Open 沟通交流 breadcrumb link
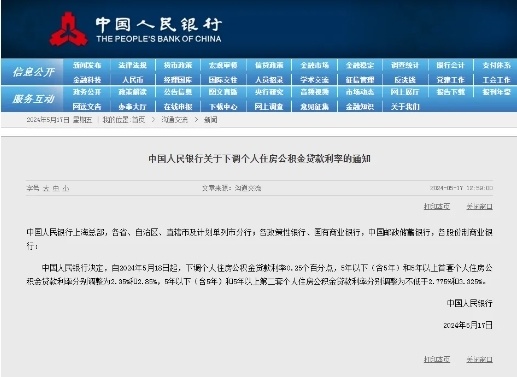517x377 pixels. point(175,120)
